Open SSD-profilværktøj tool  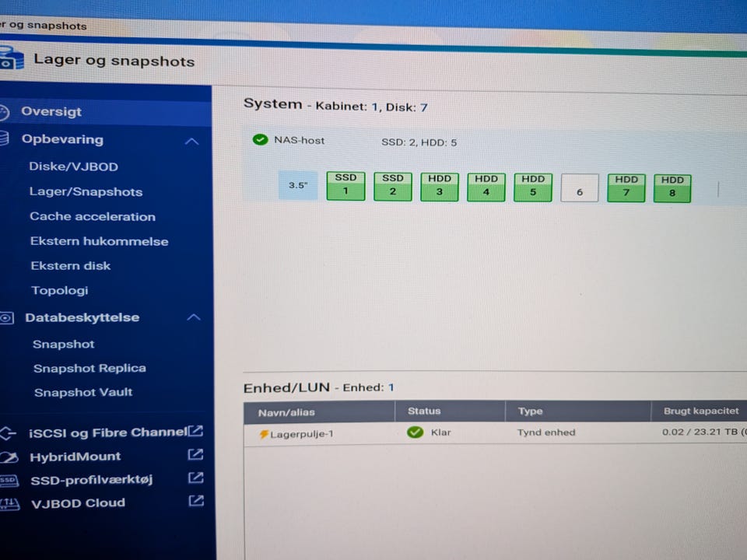pos(92,480)
